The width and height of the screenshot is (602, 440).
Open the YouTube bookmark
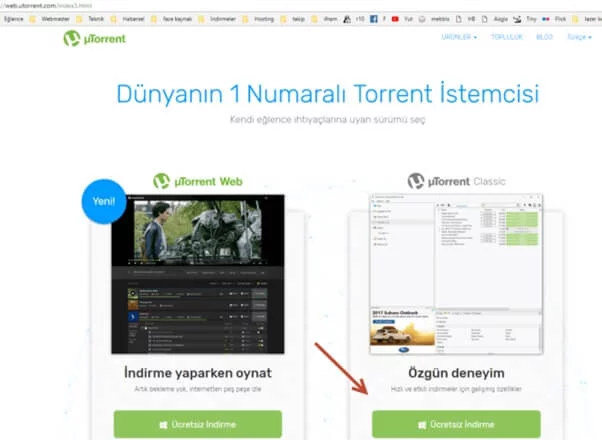(402, 19)
